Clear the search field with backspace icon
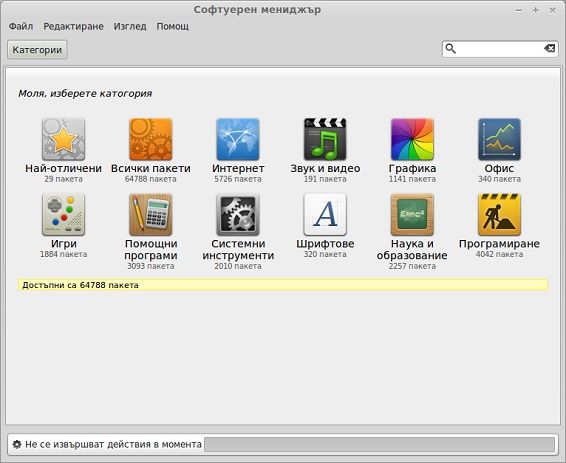 tap(549, 48)
